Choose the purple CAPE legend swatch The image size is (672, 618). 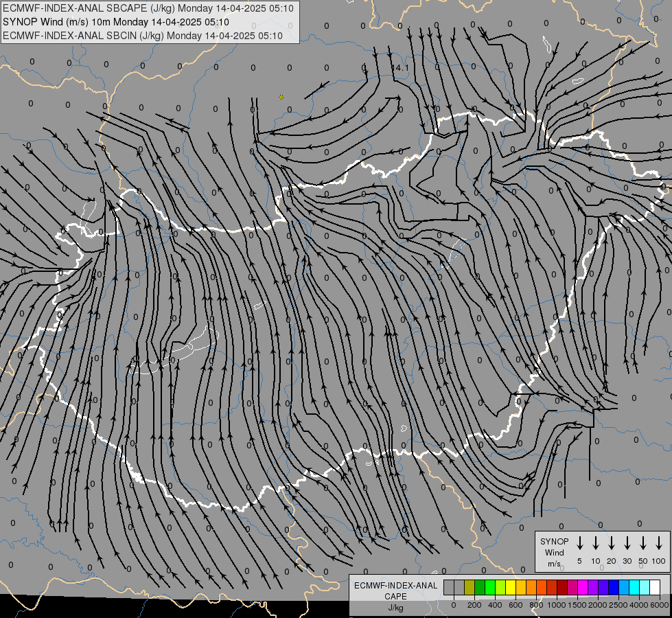click(x=594, y=587)
